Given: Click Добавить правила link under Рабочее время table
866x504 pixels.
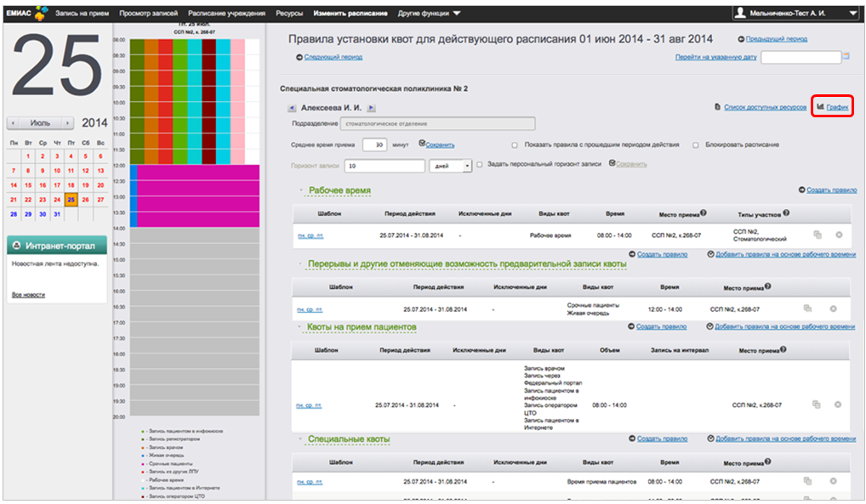Looking at the screenshot, I should (785, 254).
